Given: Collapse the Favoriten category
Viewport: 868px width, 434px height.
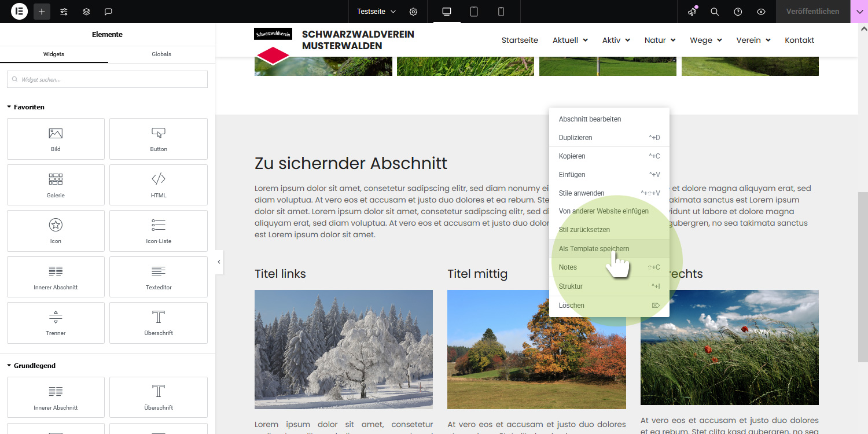Looking at the screenshot, I should 25,107.
